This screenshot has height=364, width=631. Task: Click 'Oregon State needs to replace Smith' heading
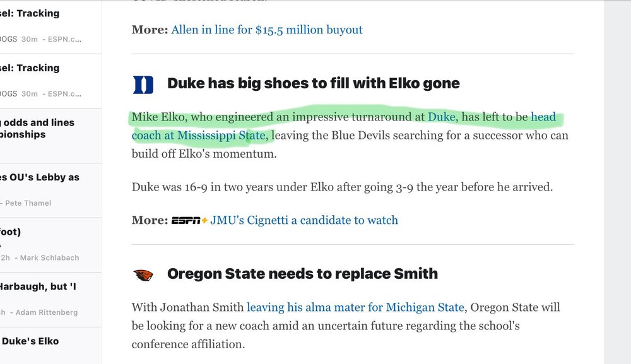click(302, 274)
